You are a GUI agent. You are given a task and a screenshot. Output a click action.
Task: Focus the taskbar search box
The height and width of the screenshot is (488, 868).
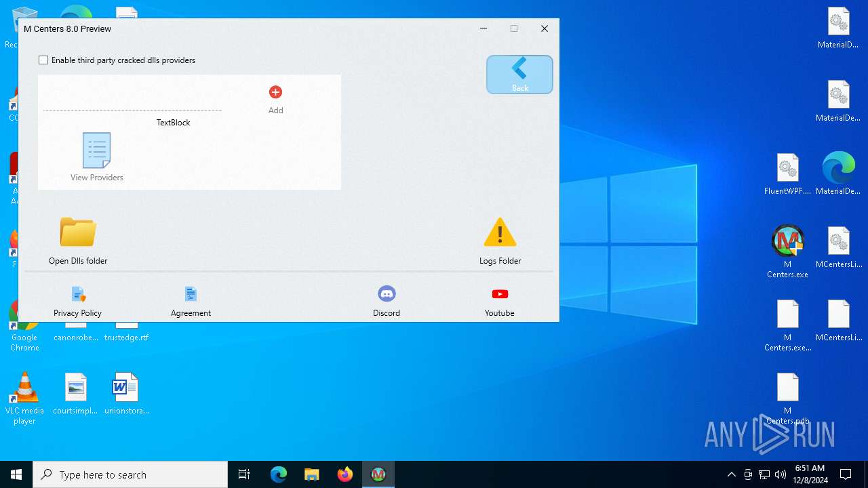[x=130, y=474]
